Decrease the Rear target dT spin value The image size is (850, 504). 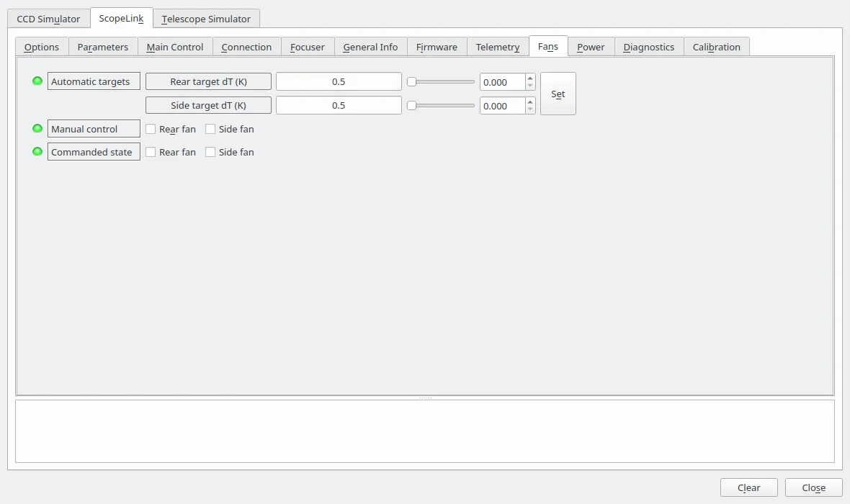click(530, 86)
